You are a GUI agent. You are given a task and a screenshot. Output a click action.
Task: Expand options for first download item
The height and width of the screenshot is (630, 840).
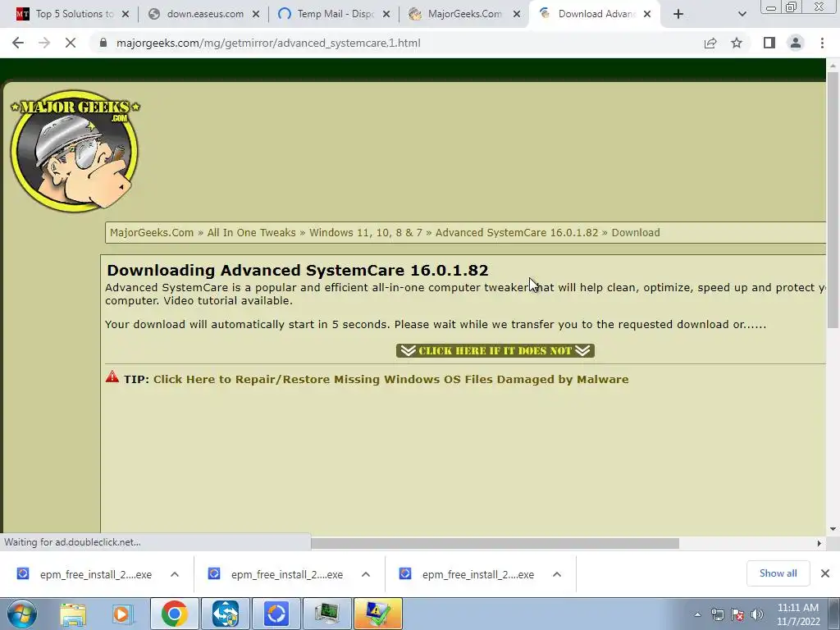click(175, 574)
